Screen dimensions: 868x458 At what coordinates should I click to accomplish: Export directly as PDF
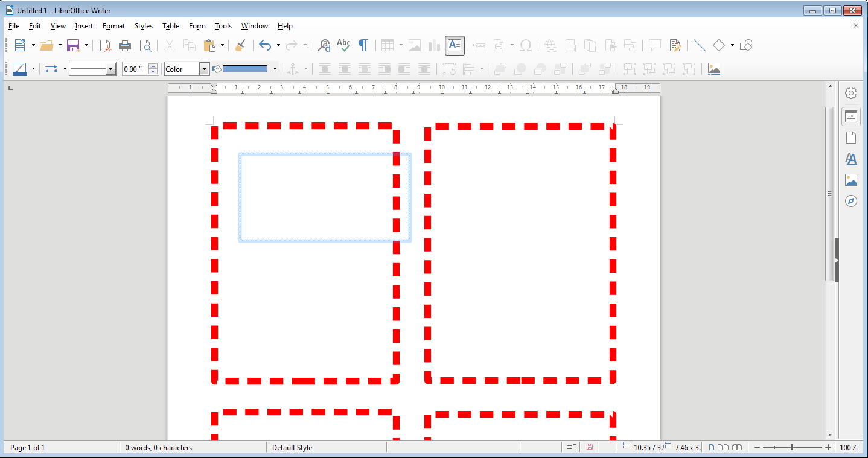105,45
